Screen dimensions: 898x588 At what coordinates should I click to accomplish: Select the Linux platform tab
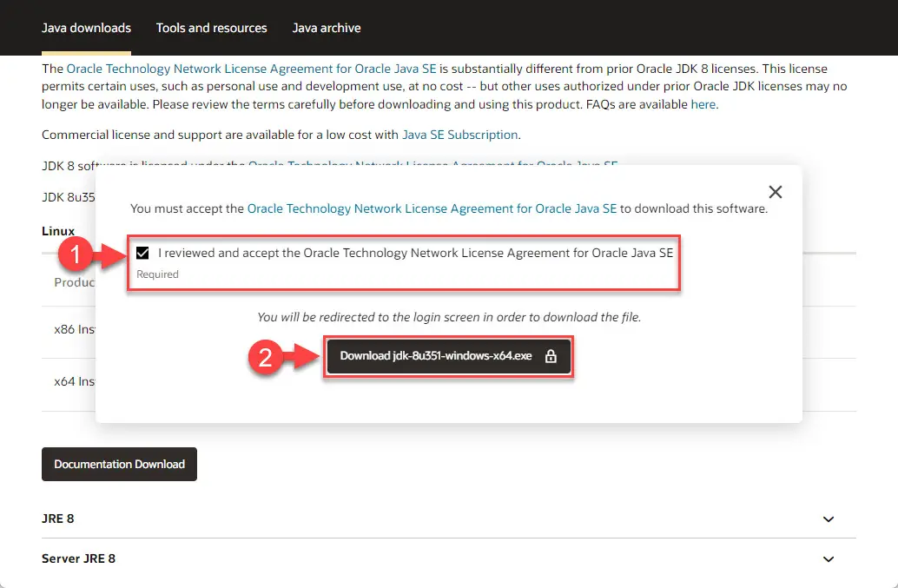click(58, 231)
